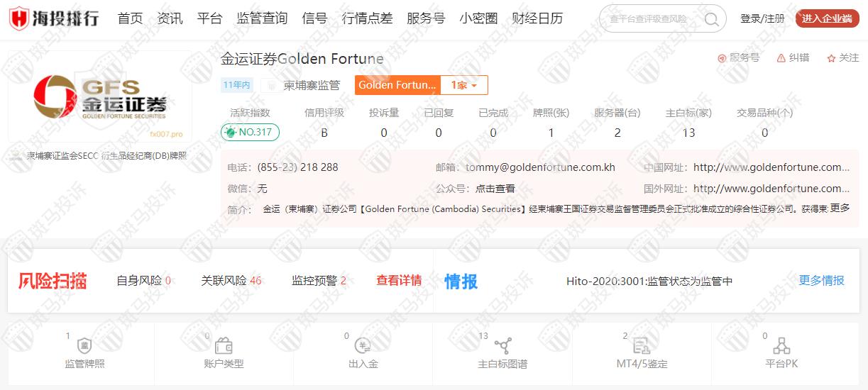The width and height of the screenshot is (868, 390).
Task: Go to the 监管查询 menu
Action: coord(262,18)
